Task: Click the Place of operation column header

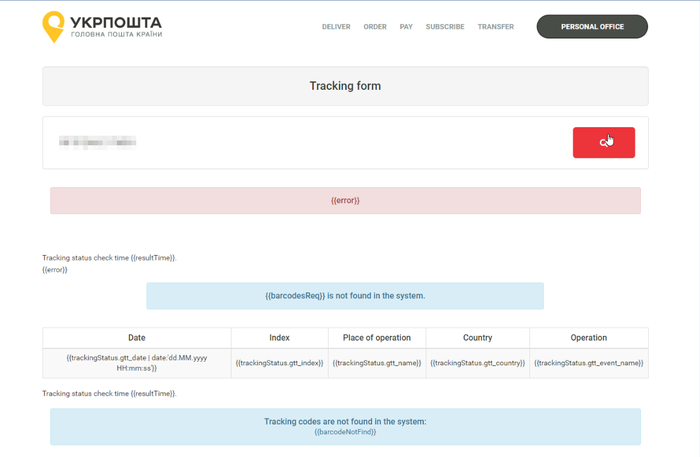Action: click(x=377, y=338)
